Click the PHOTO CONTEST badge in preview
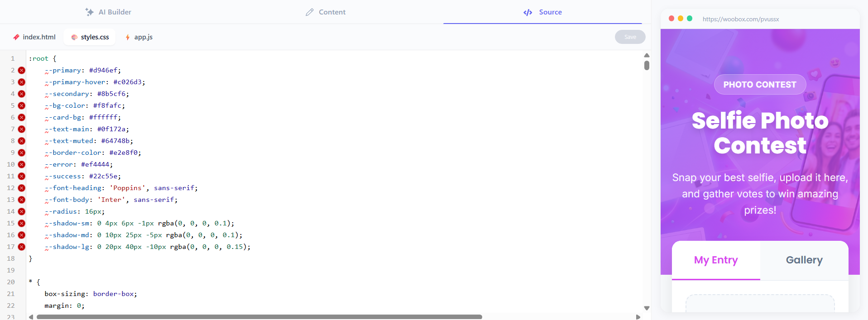This screenshot has width=868, height=320. [760, 85]
